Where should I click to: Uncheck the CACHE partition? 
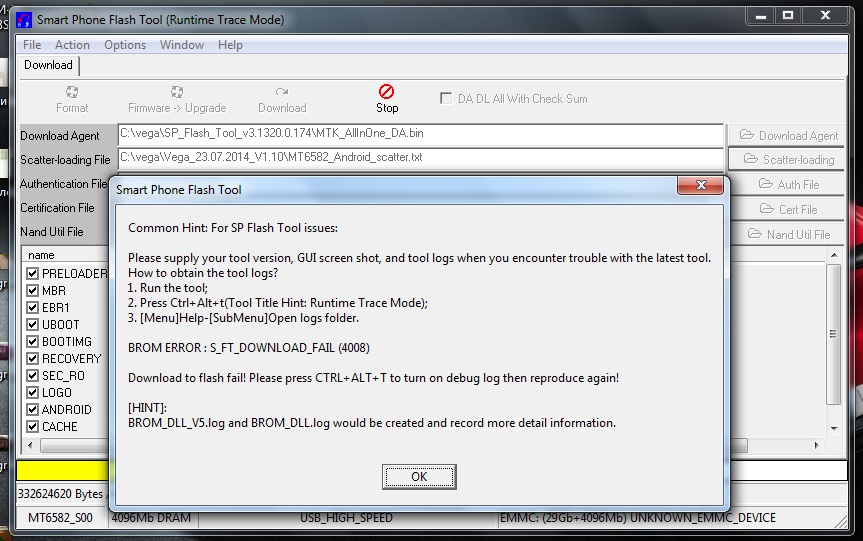point(32,427)
